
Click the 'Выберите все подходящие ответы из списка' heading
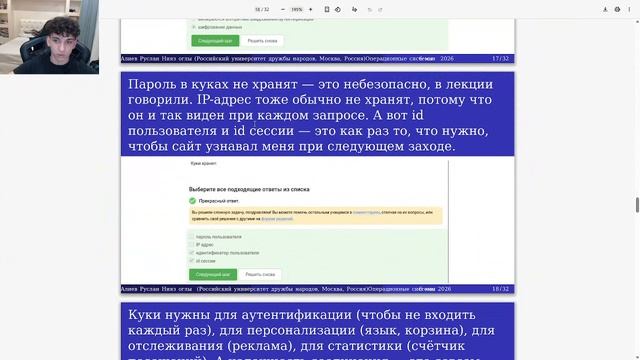coord(249,189)
